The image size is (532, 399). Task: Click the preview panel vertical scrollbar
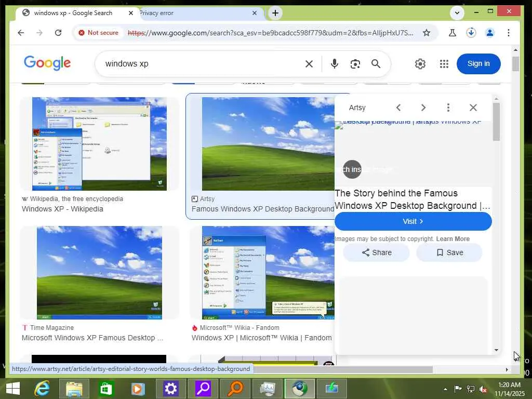point(496,122)
